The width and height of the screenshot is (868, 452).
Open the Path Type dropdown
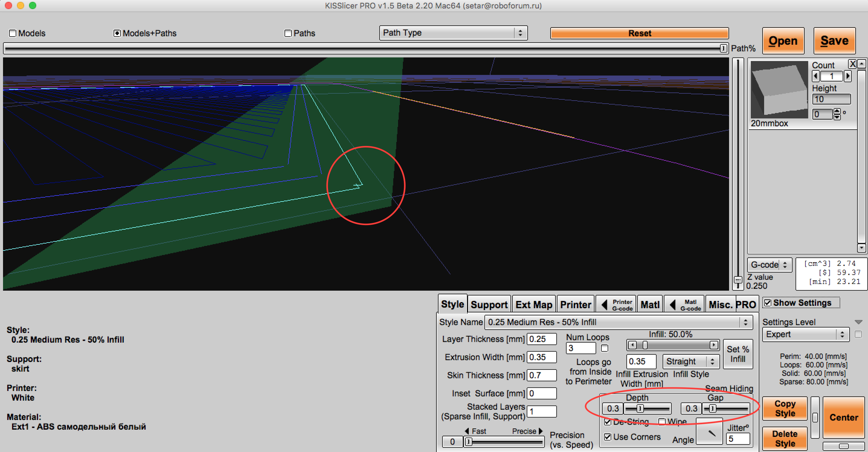[x=453, y=33]
